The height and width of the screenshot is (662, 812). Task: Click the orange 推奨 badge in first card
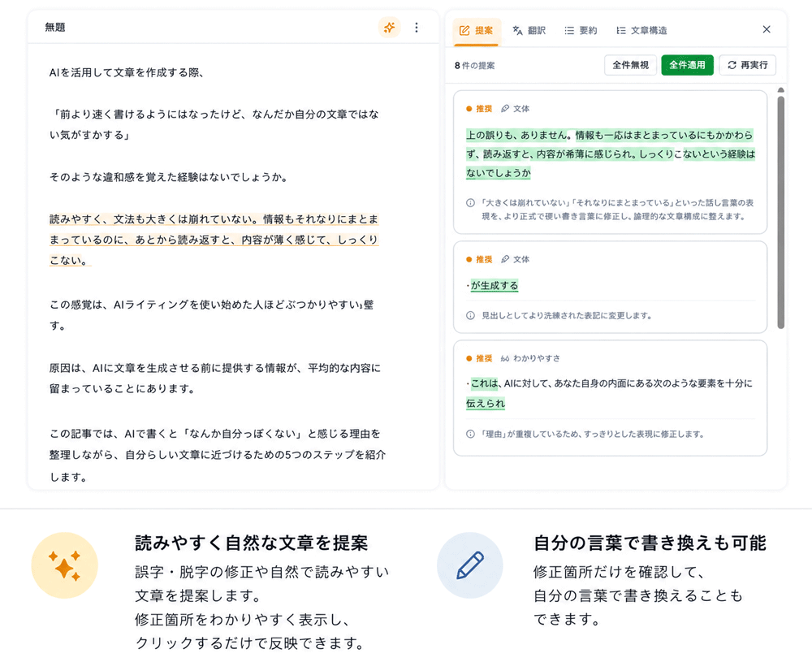pos(479,109)
